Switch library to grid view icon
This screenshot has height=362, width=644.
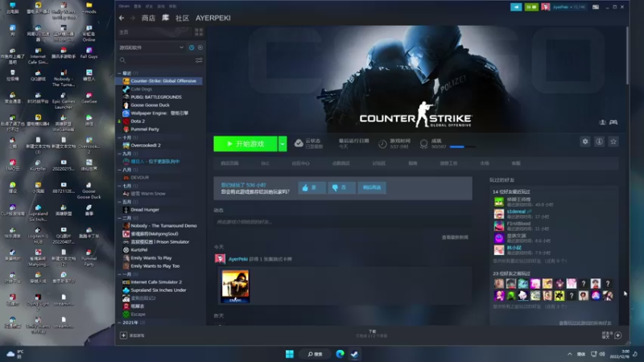pos(199,32)
